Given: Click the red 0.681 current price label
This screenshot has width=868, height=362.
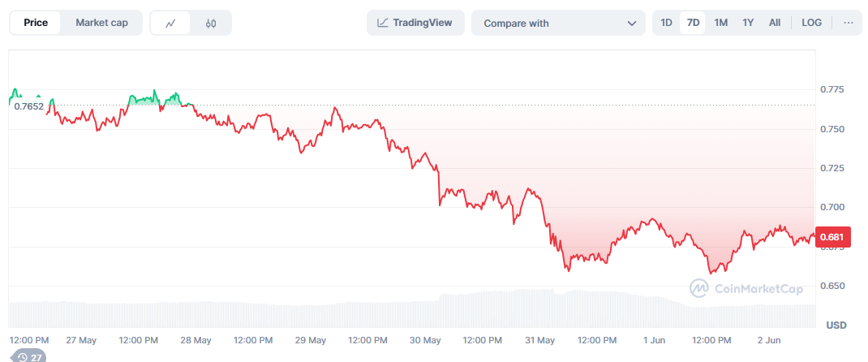Looking at the screenshot, I should click(x=834, y=237).
